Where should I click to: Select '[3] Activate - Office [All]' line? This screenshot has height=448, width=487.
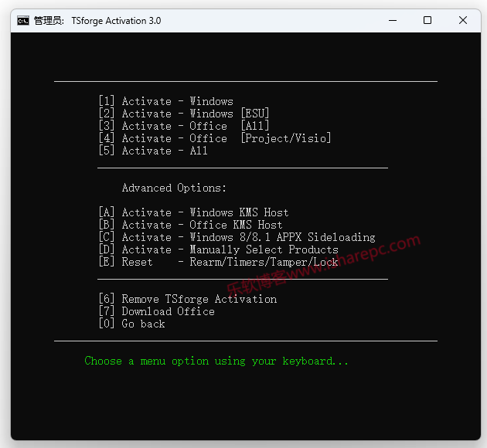coord(184,126)
